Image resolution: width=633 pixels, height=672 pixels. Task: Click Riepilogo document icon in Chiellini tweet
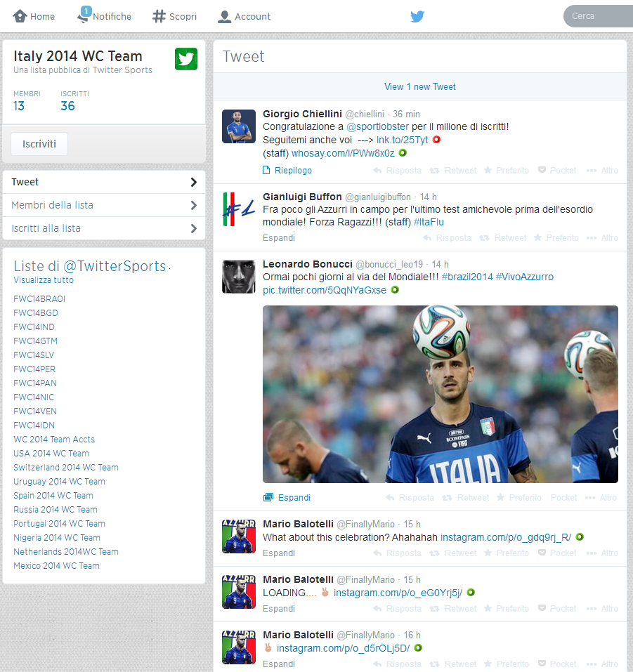(266, 170)
